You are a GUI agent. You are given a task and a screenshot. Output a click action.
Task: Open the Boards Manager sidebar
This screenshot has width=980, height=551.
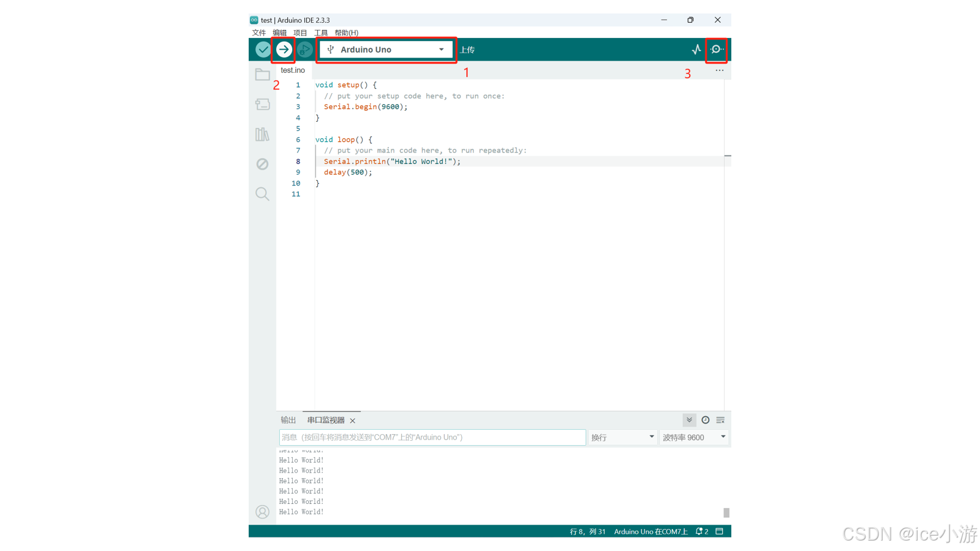coord(262,105)
